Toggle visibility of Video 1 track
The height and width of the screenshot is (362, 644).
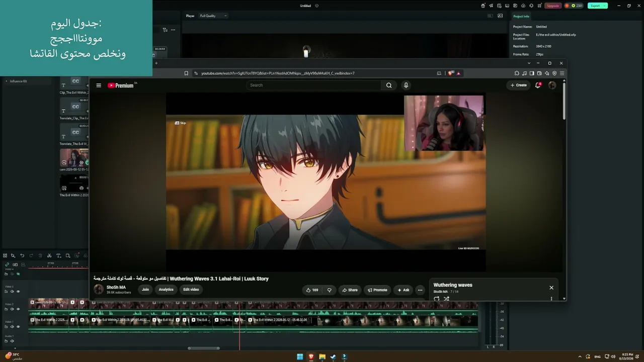click(x=18, y=327)
